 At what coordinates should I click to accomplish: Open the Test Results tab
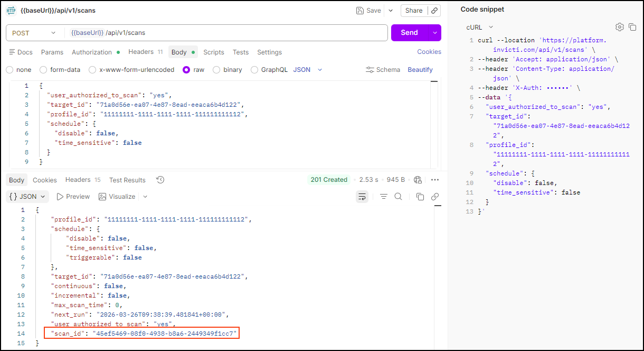[x=127, y=180]
